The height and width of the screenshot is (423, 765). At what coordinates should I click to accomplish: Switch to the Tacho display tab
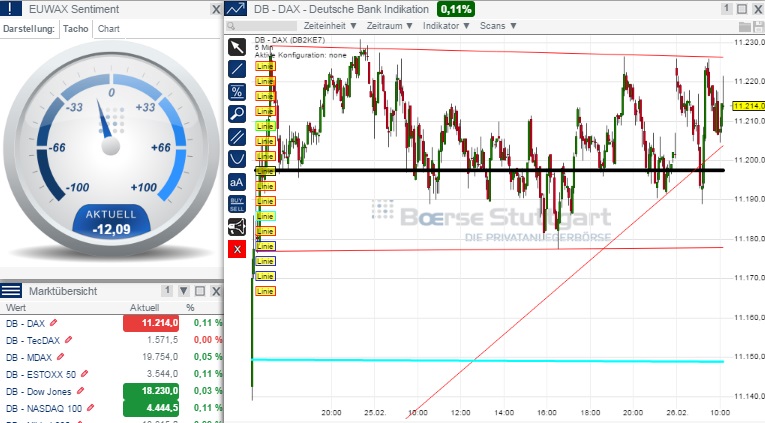(x=76, y=29)
